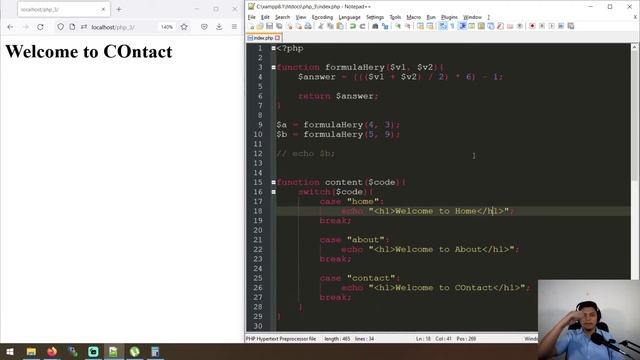This screenshot has height=360, width=640.
Task: Toggle Show All Characters pilcrow icon
Action: (452, 26)
